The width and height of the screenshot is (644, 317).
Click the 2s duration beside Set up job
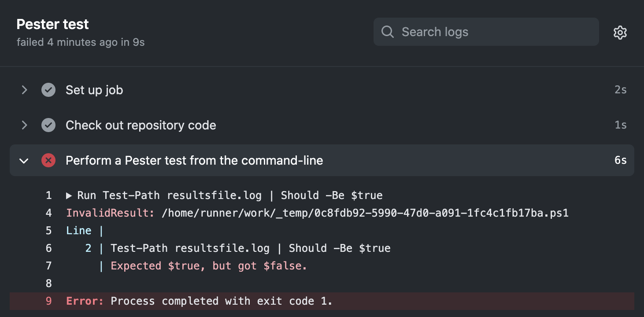pos(621,89)
